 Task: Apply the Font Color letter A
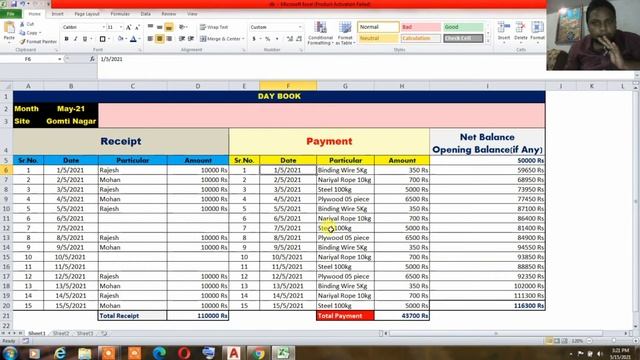133,39
